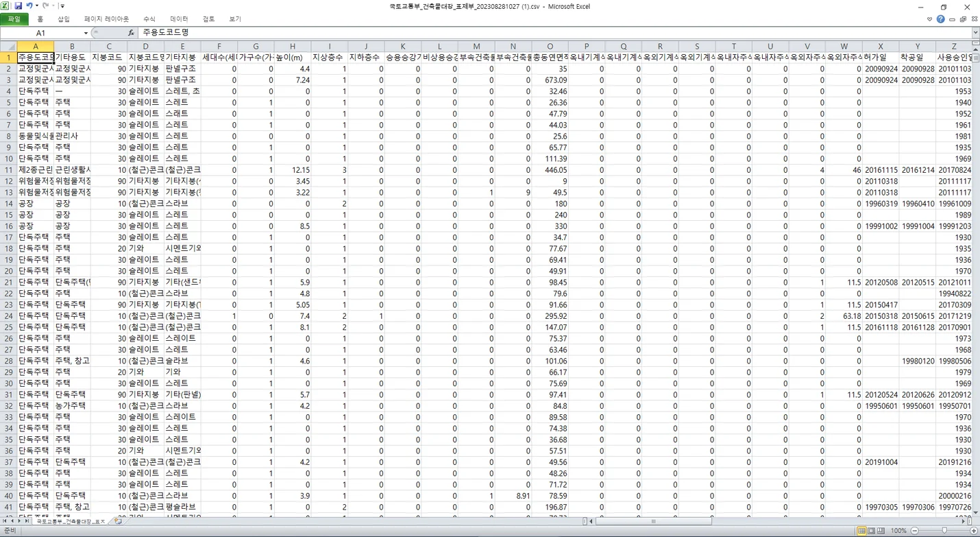Open the 데이터 ribbon tab
Image resolution: width=980 pixels, height=537 pixels.
click(x=179, y=19)
